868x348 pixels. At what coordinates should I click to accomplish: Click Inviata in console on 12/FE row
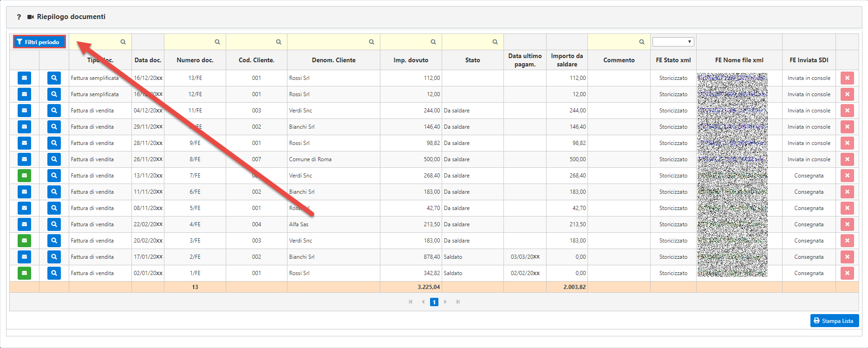tap(809, 94)
